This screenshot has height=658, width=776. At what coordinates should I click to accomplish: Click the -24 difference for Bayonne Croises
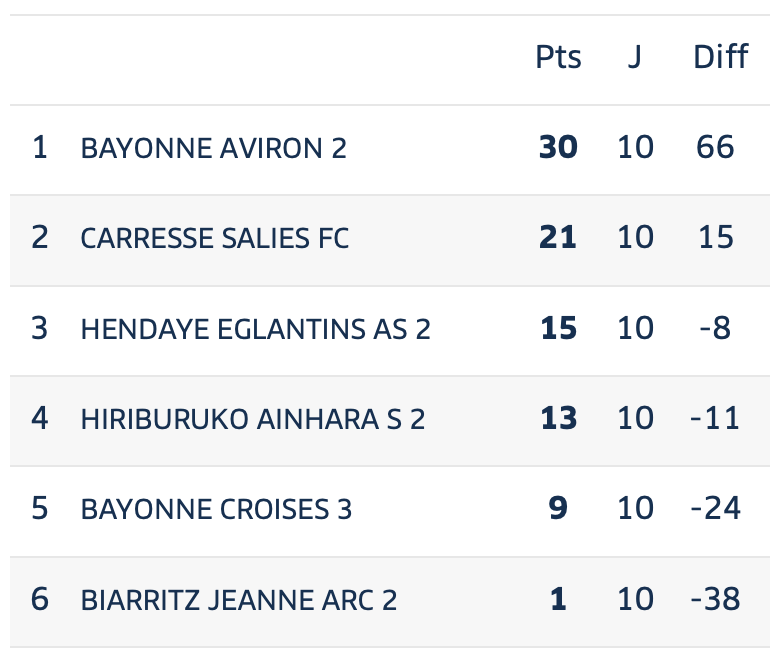tap(716, 509)
